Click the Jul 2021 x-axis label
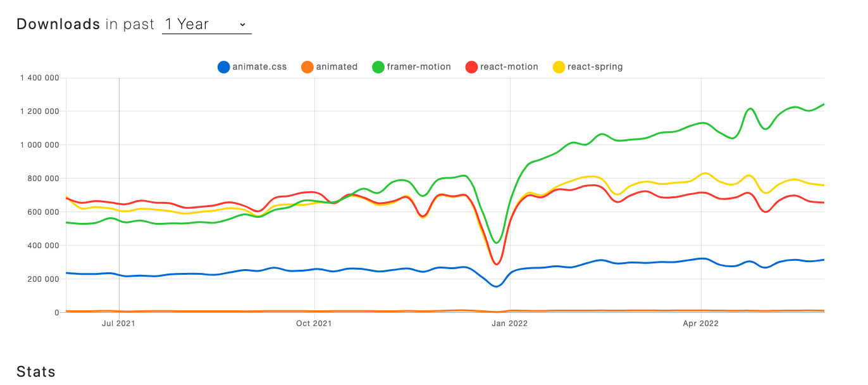 (118, 324)
